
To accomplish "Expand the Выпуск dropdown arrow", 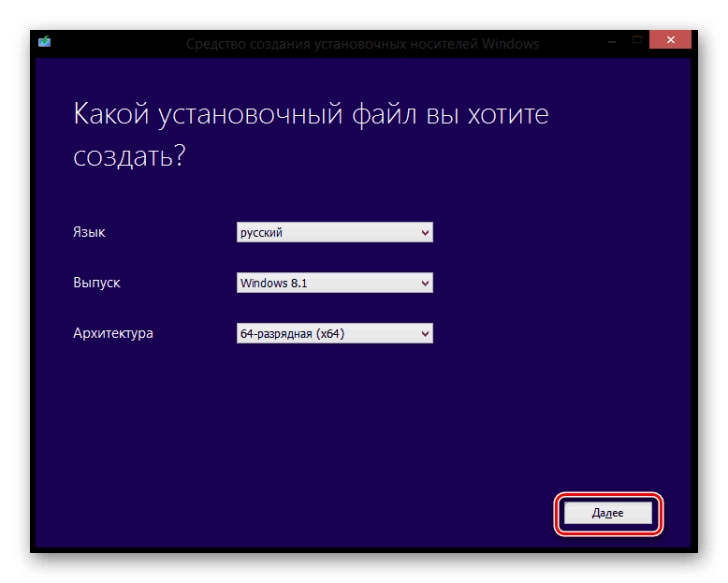I will click(425, 283).
